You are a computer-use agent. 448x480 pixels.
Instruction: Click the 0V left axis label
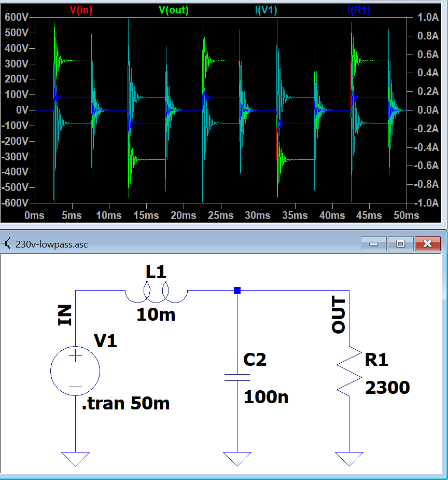pos(23,110)
